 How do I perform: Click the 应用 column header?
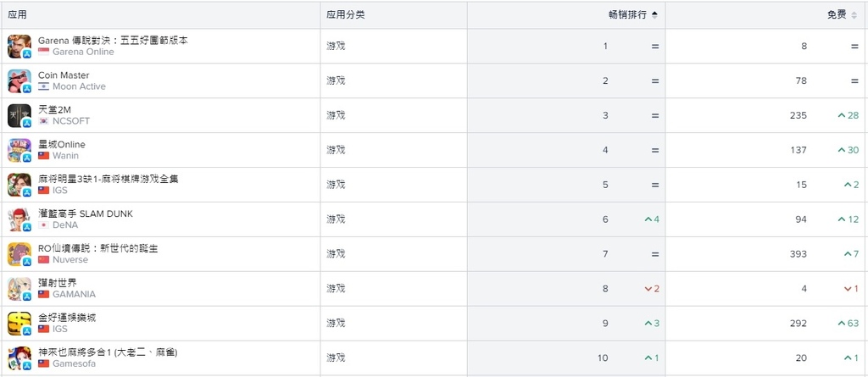pos(17,15)
